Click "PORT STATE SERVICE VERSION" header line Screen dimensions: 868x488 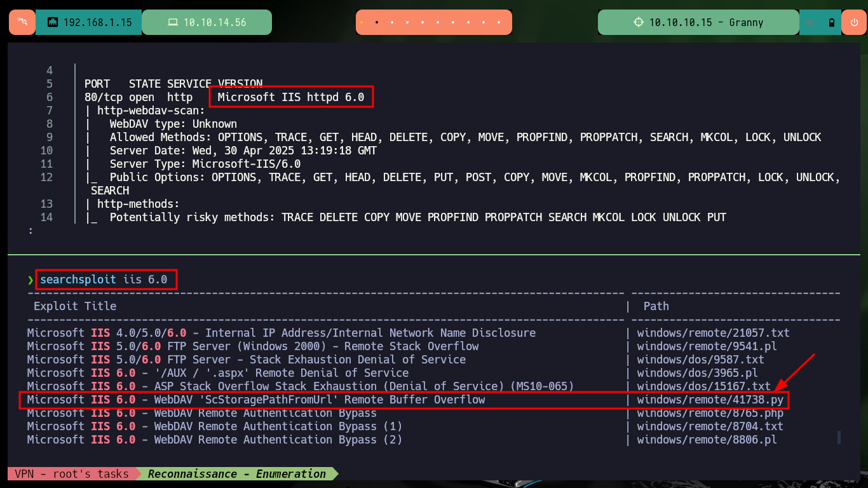click(x=173, y=84)
